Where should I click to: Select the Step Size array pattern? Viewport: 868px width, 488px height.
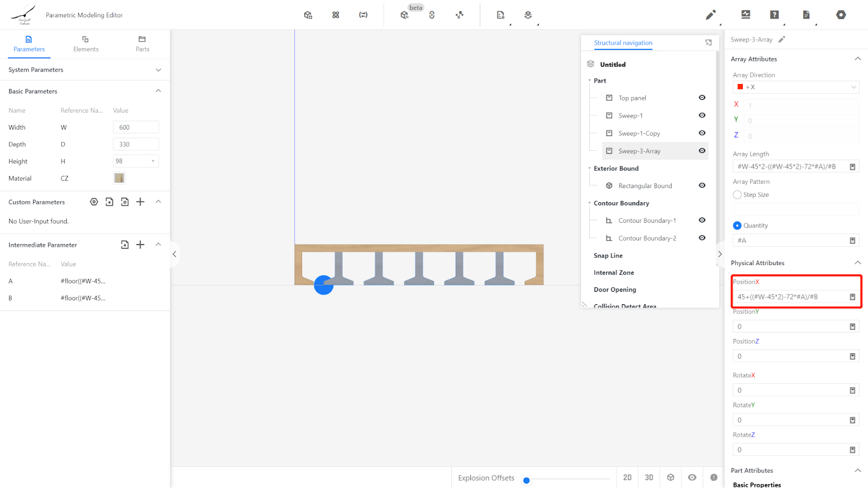coord(737,195)
